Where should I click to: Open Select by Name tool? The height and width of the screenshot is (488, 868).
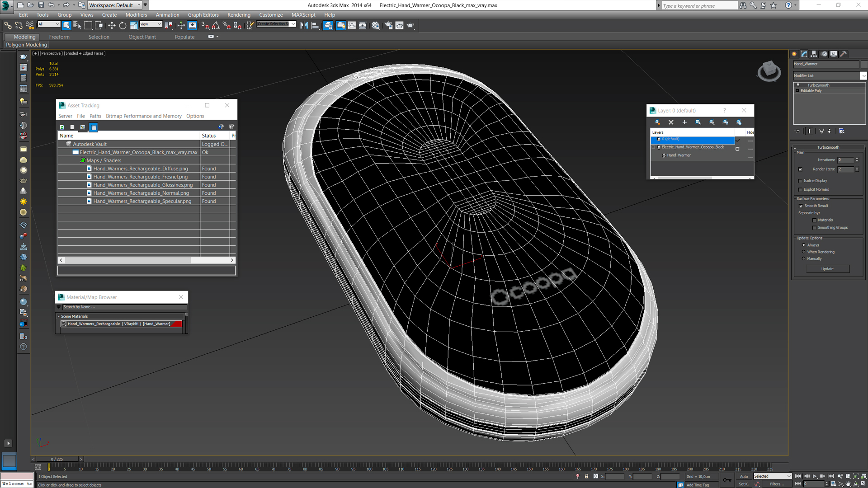(77, 25)
